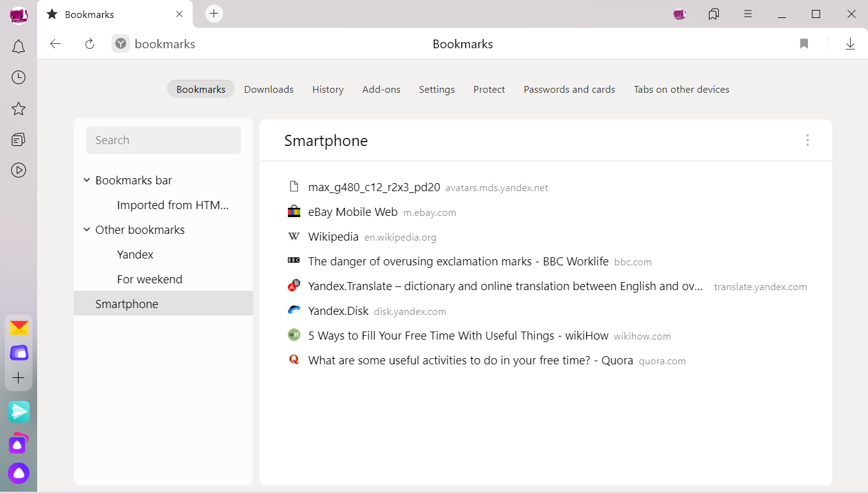Open Passwords and cards section
Viewport: 868px width, 493px height.
[570, 89]
